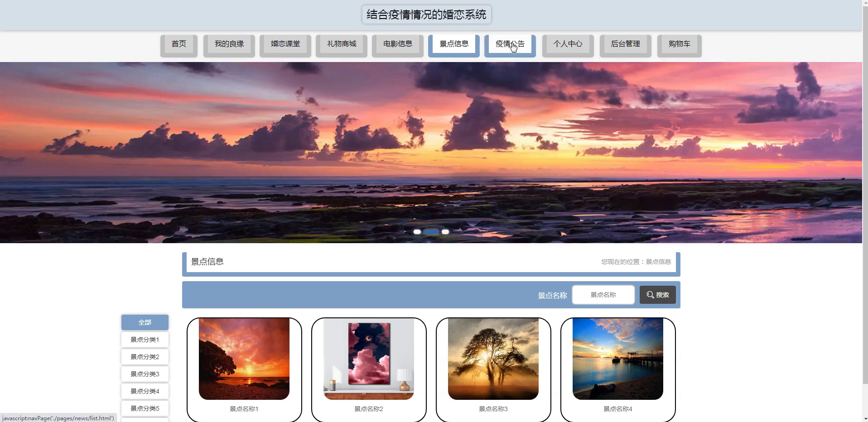Click the site title 结合疫情情况的婚恋系统
This screenshot has height=422, width=868.
pyautogui.click(x=426, y=14)
